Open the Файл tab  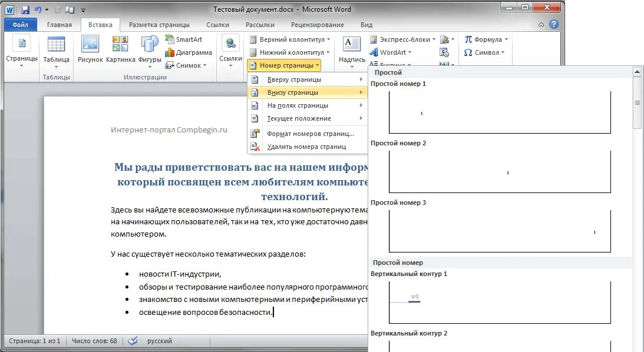(x=21, y=25)
